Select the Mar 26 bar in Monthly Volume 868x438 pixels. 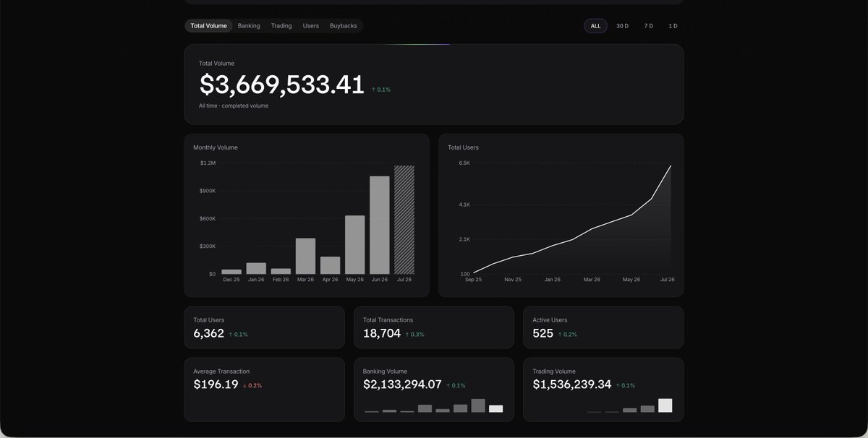pyautogui.click(x=305, y=256)
